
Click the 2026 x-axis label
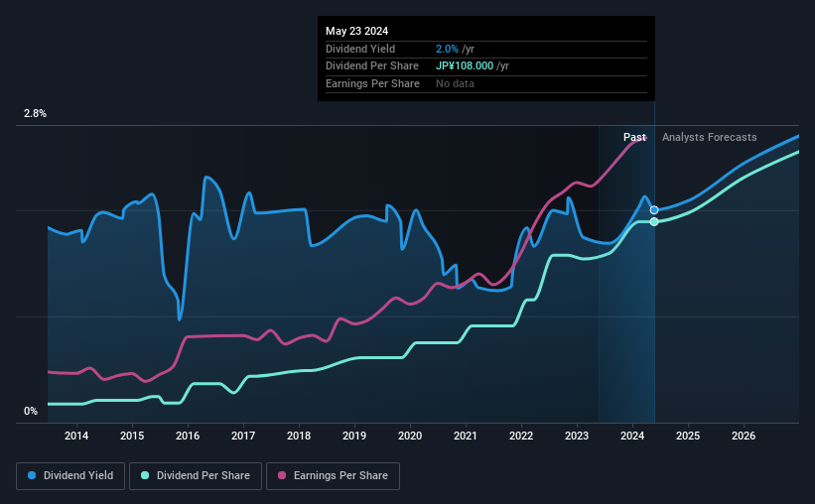click(x=744, y=436)
